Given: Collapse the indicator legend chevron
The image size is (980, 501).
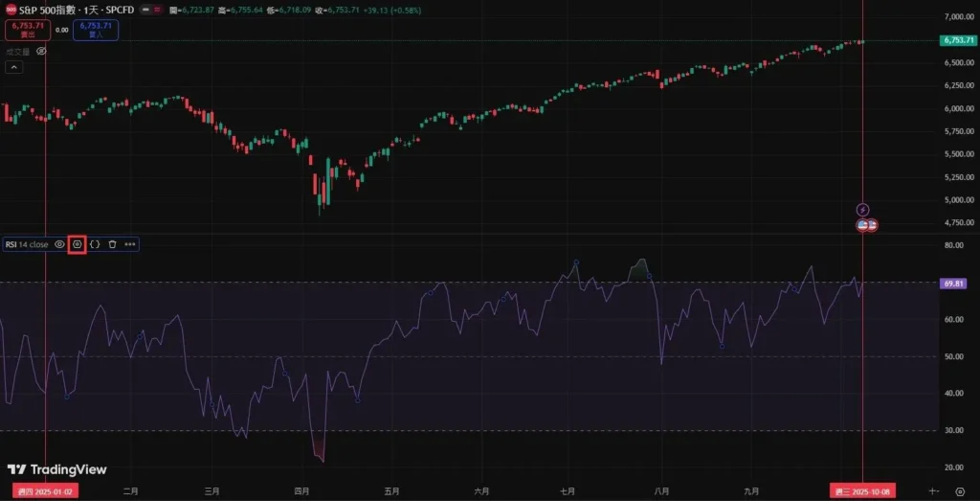Looking at the screenshot, I should tap(13, 67).
